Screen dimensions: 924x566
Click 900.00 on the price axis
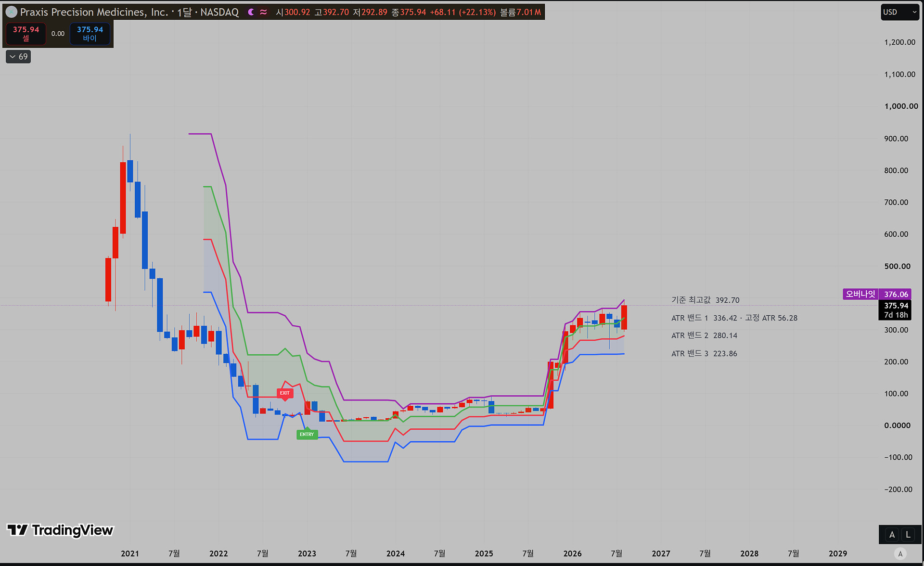click(896, 139)
